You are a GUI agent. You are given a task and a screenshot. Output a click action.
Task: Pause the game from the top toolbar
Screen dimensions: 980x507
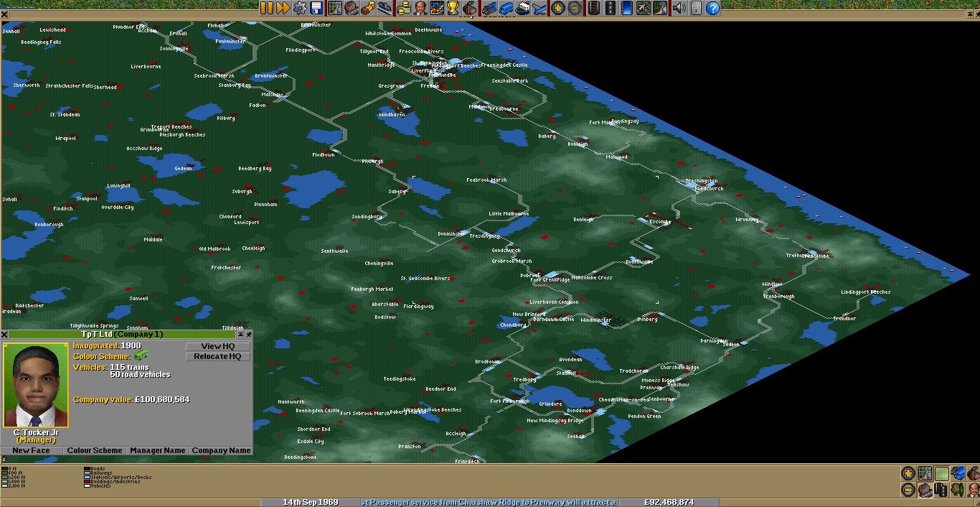267,8
